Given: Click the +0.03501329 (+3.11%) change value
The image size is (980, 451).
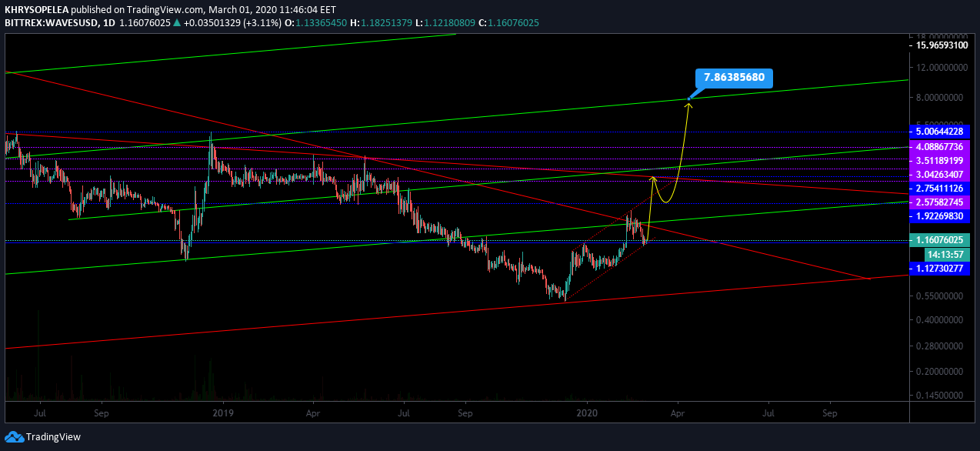Looking at the screenshot, I should click(x=234, y=23).
